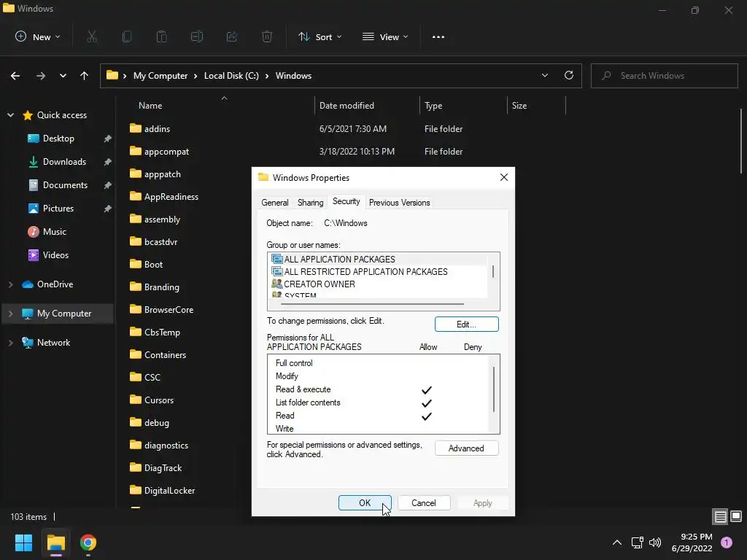Sort by the Type column header

[x=433, y=106]
